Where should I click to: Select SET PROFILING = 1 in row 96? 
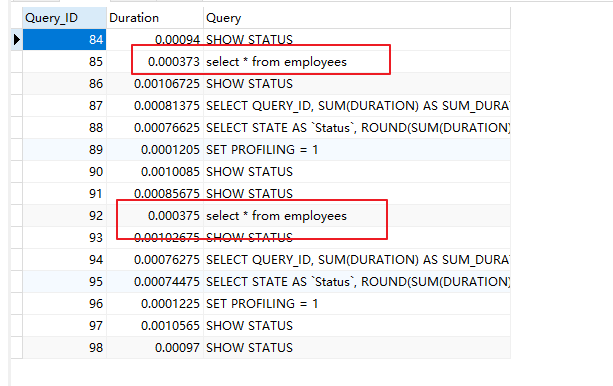pos(262,304)
